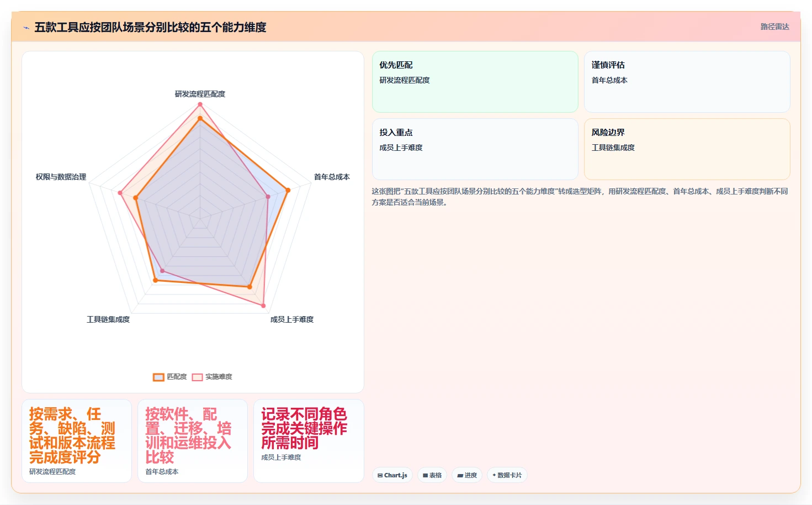This screenshot has height=505, width=812.
Task: Click the 首年总成本 radar axis label
Action: pos(332,177)
